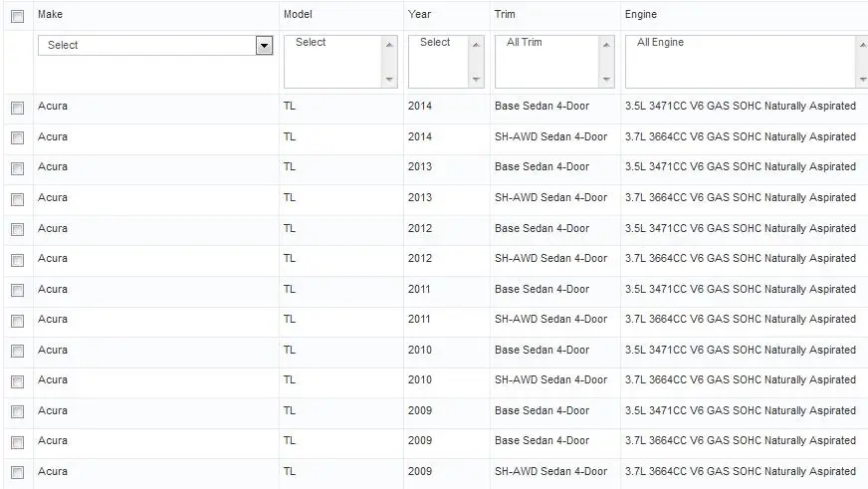
Task: Choose Select option in Year list
Action: click(435, 42)
